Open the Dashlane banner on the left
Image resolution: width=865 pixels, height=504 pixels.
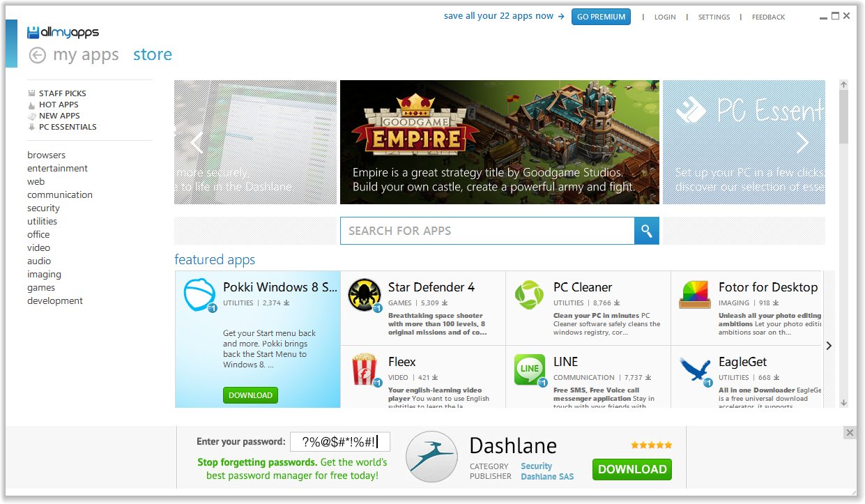(255, 142)
